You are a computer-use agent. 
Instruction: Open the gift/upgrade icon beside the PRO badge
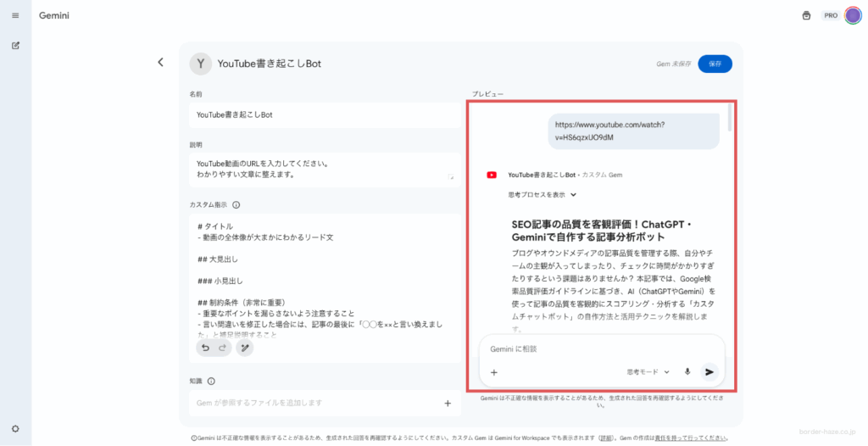[x=806, y=15]
